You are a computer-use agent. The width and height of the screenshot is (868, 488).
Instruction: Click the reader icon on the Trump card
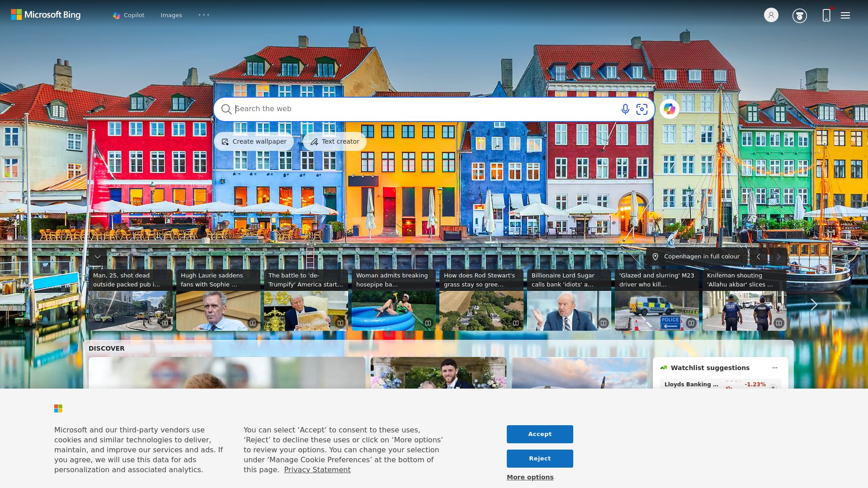(340, 323)
